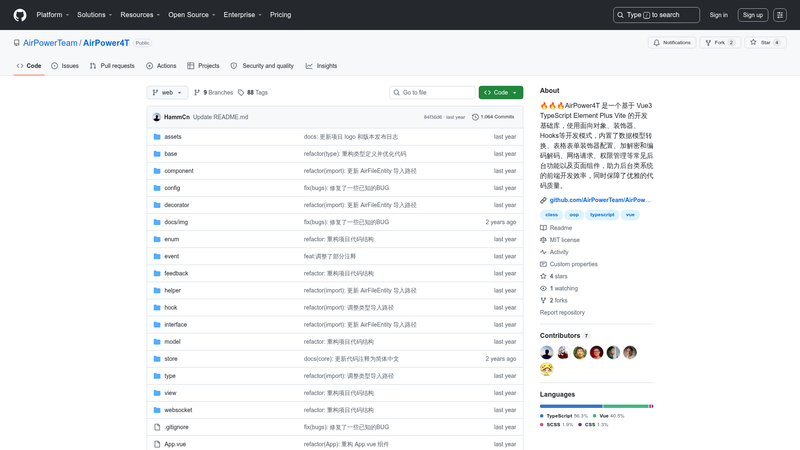
Task: Click the Sign up button
Action: tap(753, 15)
